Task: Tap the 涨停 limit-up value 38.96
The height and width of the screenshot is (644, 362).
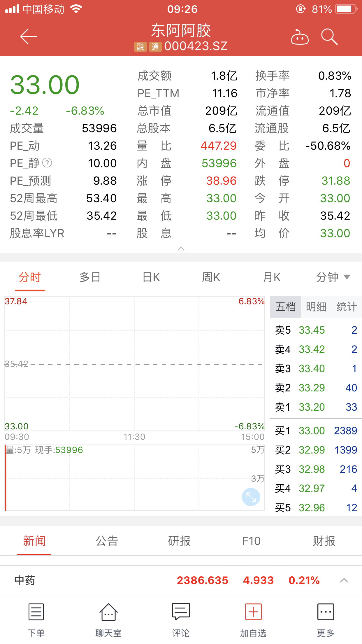Action: (x=222, y=181)
